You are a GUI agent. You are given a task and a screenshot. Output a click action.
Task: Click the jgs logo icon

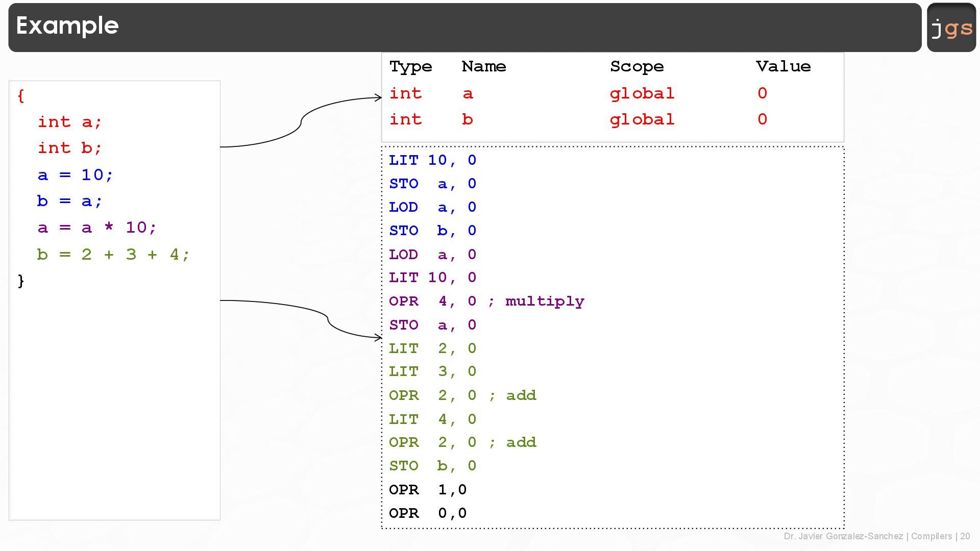tap(951, 28)
